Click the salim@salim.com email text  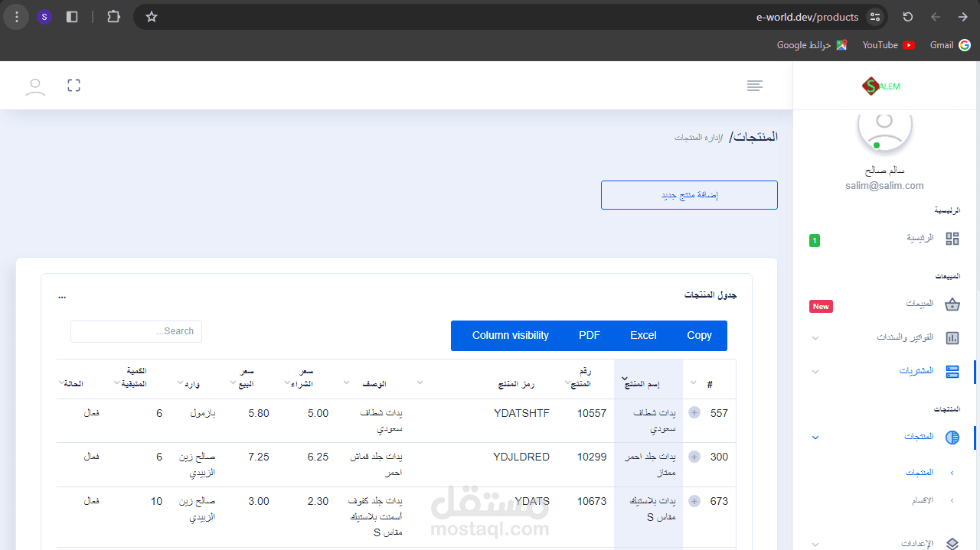tap(884, 186)
